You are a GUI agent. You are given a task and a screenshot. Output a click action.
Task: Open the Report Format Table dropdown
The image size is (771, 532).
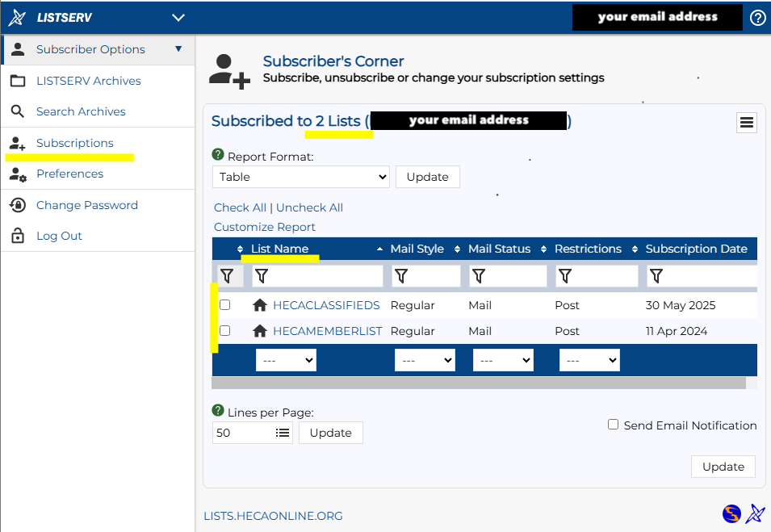pos(301,177)
